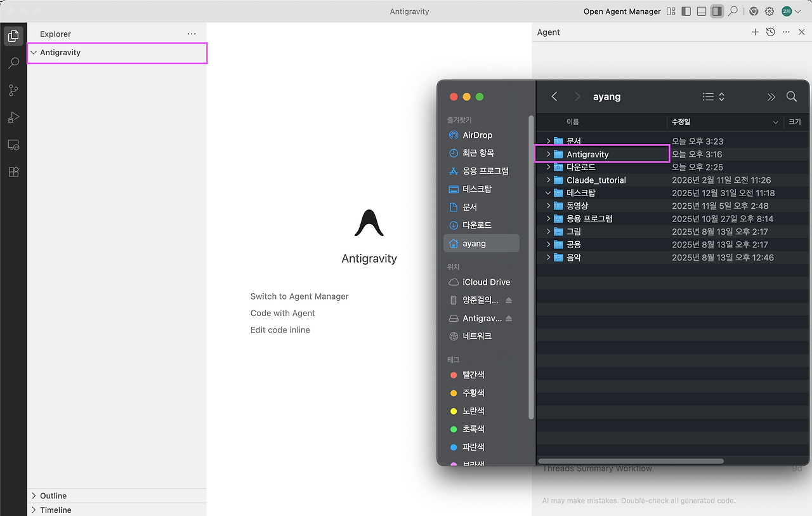Image resolution: width=812 pixels, height=516 pixels.
Task: Click the magnifier icon in Antigravity's title bar
Action: pos(733,11)
